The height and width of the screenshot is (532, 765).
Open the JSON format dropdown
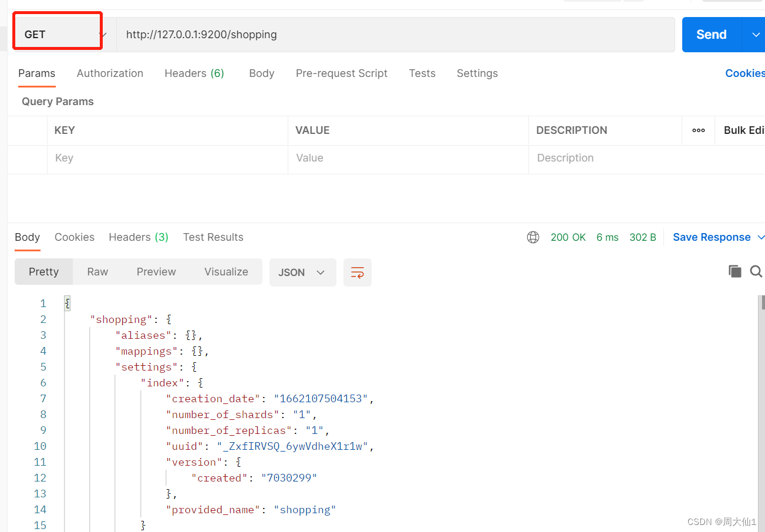pos(302,272)
